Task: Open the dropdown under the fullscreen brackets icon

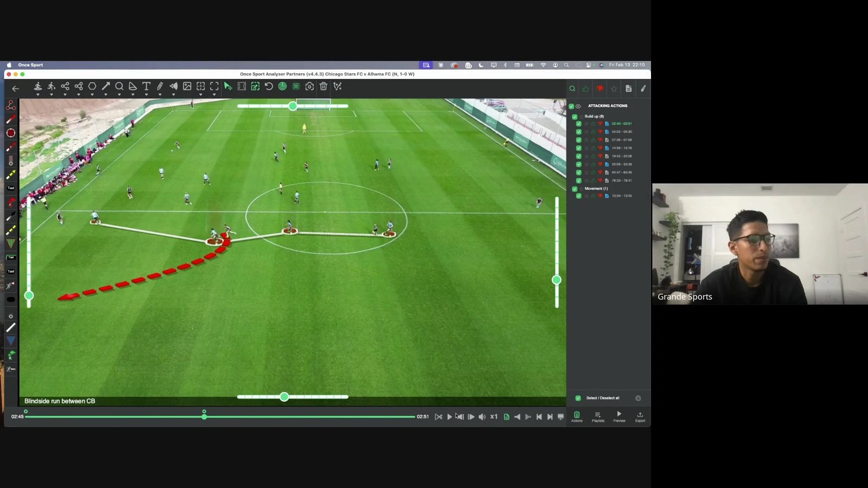Action: 214,94
